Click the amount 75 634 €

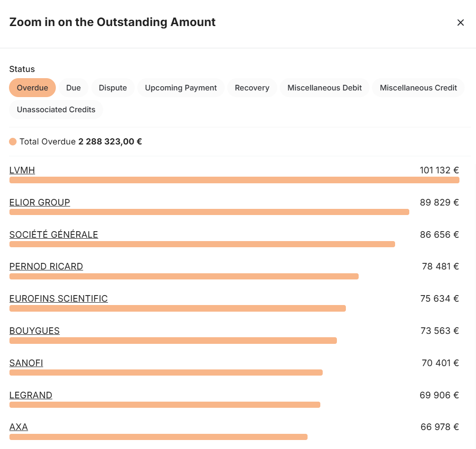tap(439, 299)
